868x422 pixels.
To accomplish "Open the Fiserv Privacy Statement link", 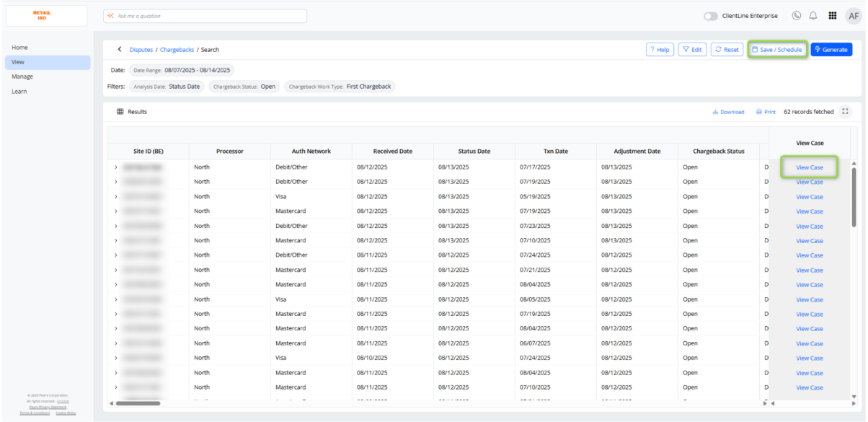I will [x=48, y=407].
